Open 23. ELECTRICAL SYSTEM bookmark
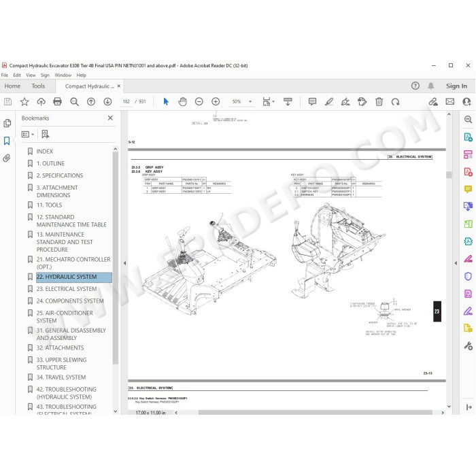 click(67, 289)
